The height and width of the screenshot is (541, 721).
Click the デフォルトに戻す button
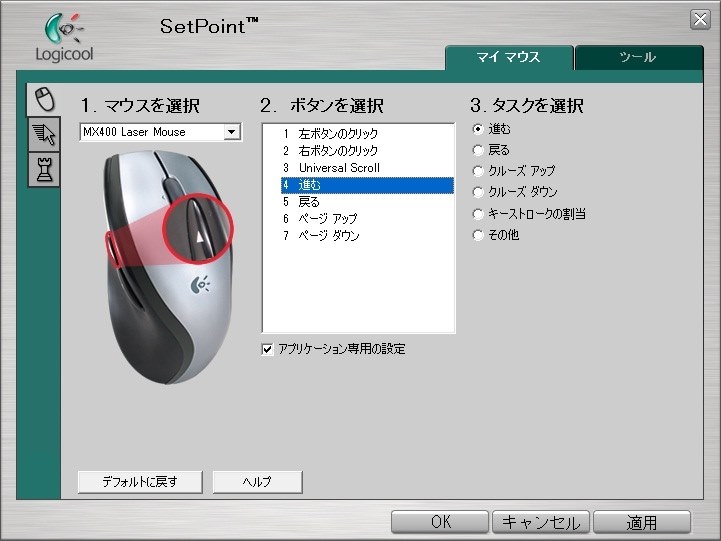click(140, 482)
